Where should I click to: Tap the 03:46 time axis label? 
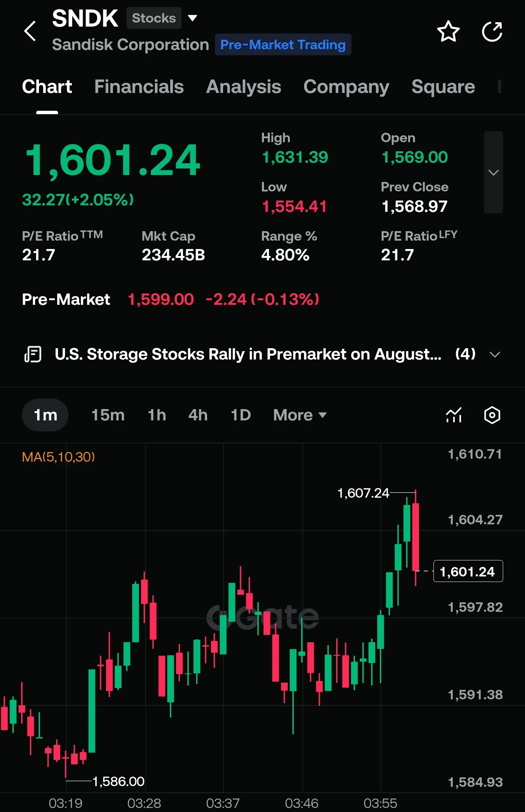pos(302,803)
